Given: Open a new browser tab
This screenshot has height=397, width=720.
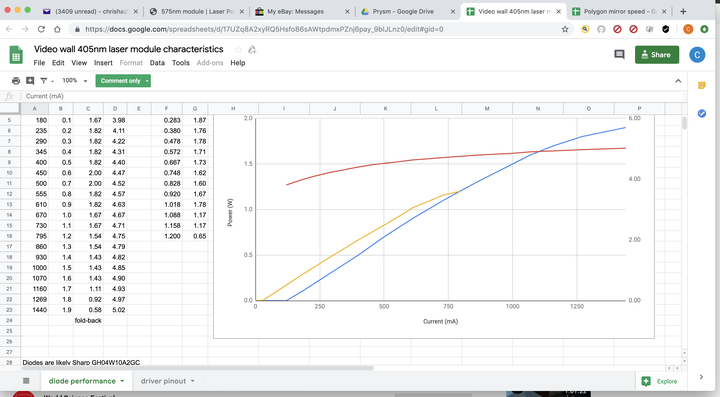Looking at the screenshot, I should click(x=683, y=11).
